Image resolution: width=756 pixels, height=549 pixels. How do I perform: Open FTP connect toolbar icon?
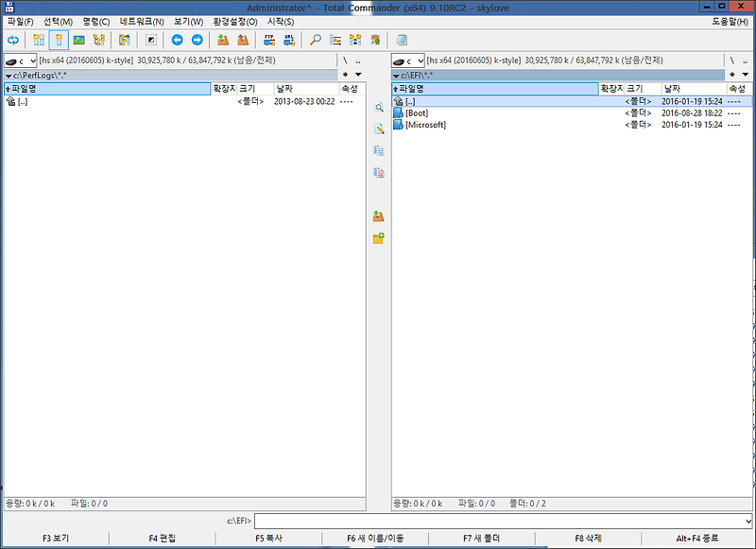pyautogui.click(x=269, y=40)
